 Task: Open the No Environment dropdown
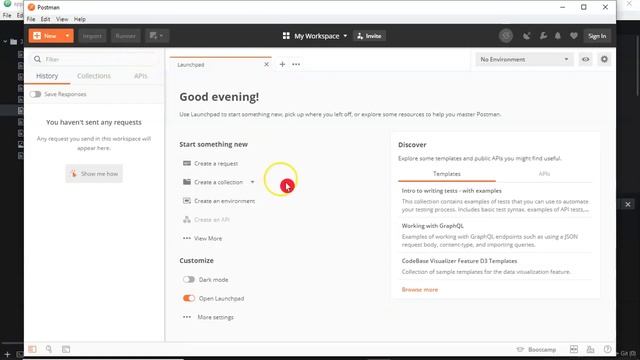524,60
